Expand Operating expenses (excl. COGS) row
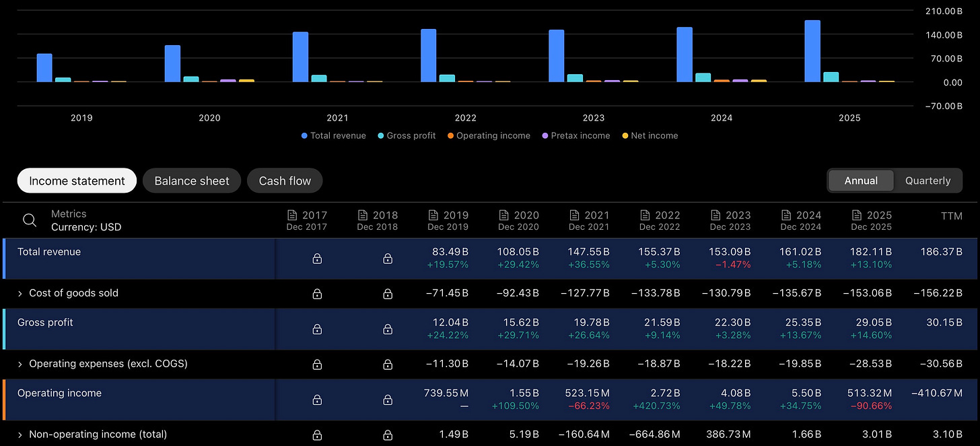The height and width of the screenshot is (446, 980). (x=20, y=364)
